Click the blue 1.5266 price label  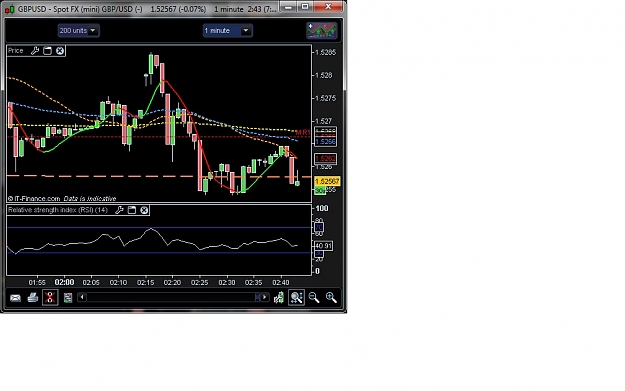pyautogui.click(x=325, y=142)
